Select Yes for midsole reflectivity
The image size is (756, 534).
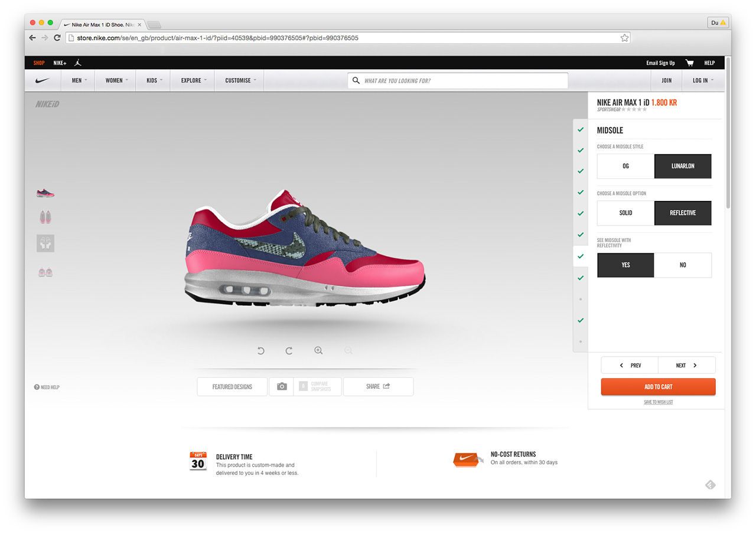625,265
